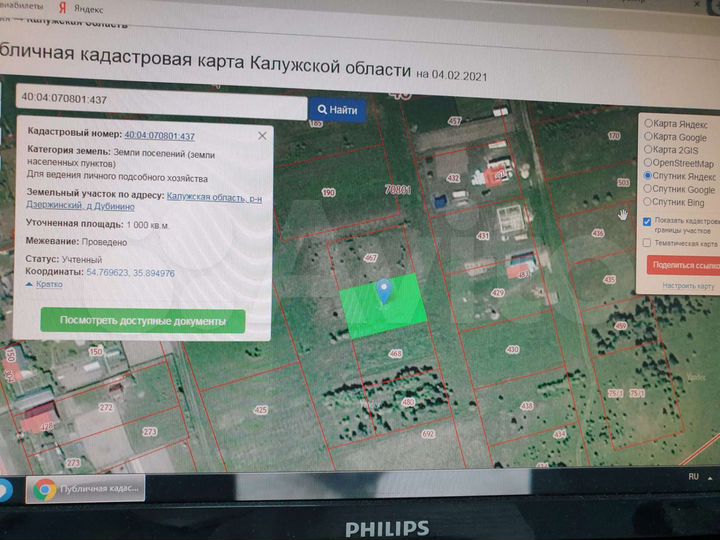Collapse details with Кратко link
This screenshot has width=720, height=540.
[x=49, y=284]
